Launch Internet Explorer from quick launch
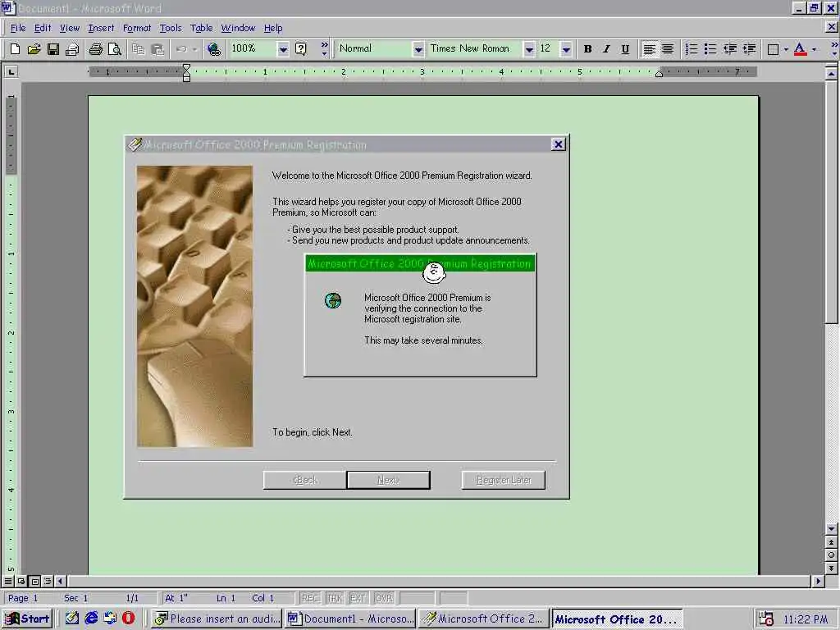Image resolution: width=840 pixels, height=630 pixels. click(x=92, y=619)
